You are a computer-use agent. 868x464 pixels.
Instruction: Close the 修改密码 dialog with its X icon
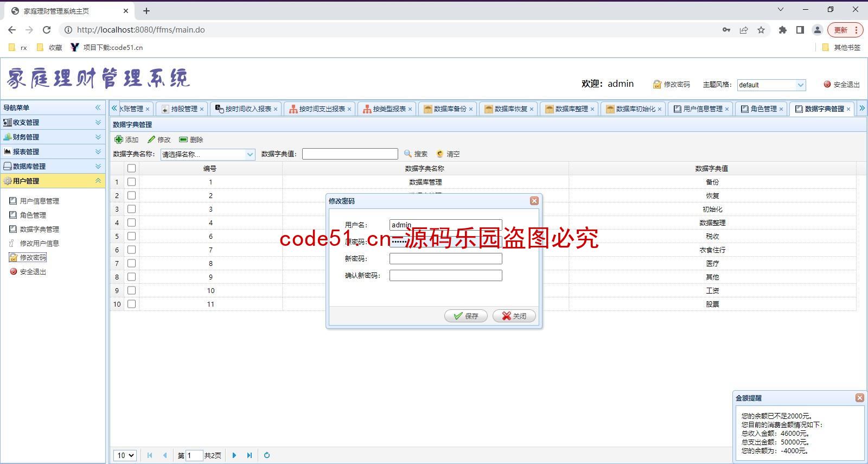(534, 201)
